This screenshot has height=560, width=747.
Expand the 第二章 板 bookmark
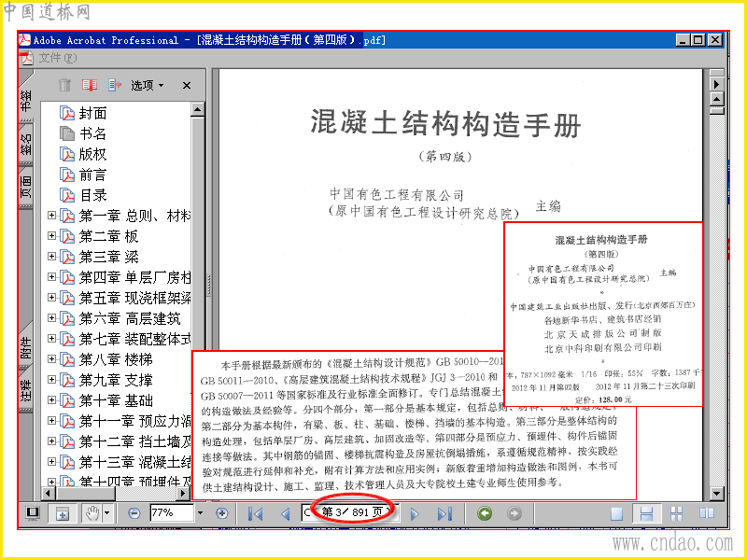tap(51, 236)
